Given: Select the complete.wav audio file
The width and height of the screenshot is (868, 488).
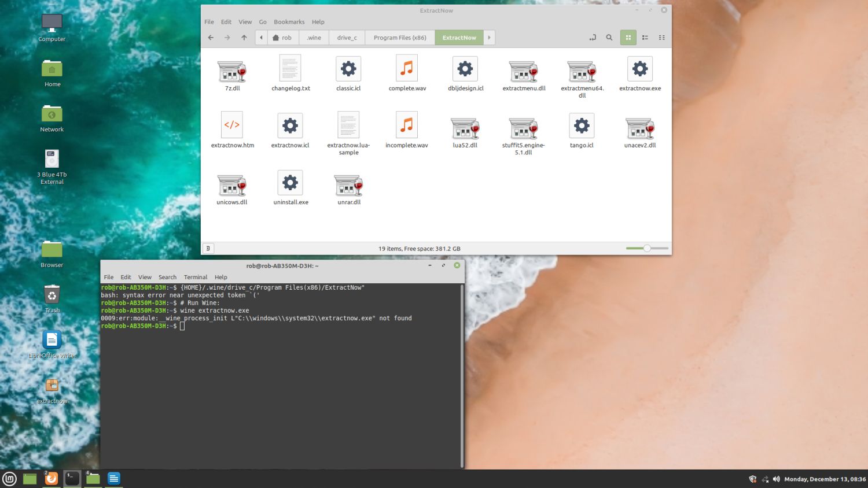Looking at the screenshot, I should click(x=407, y=69).
